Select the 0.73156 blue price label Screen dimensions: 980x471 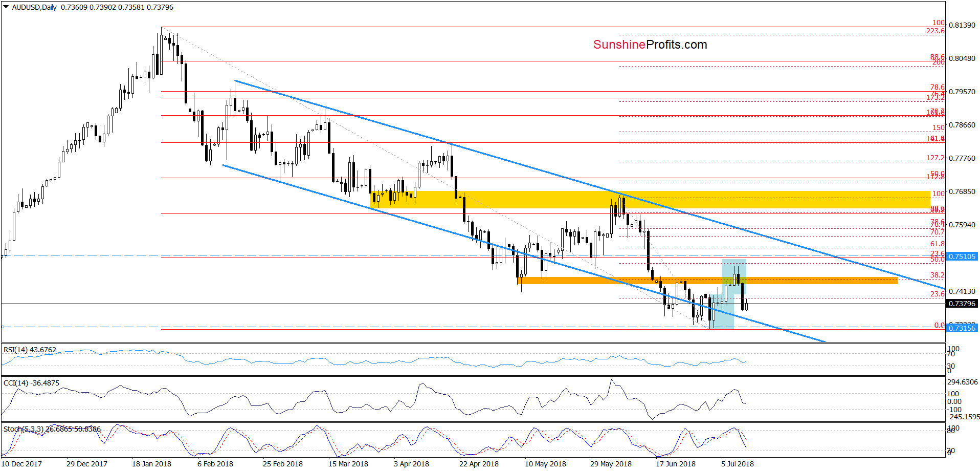click(x=963, y=328)
